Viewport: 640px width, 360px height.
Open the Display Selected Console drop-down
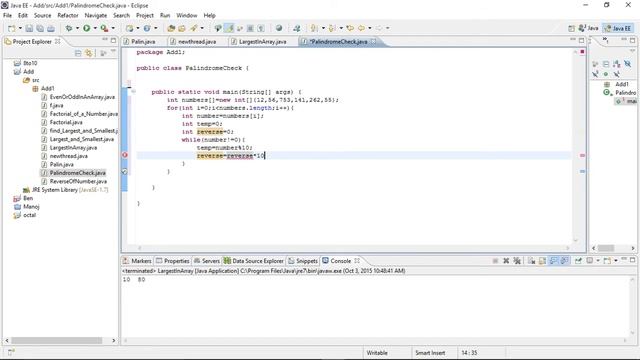[598, 261]
